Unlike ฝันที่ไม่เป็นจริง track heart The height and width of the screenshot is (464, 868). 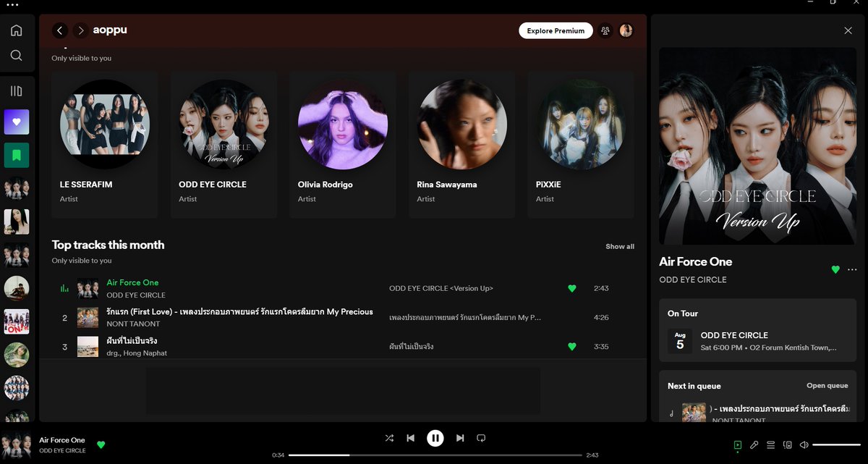[572, 347]
